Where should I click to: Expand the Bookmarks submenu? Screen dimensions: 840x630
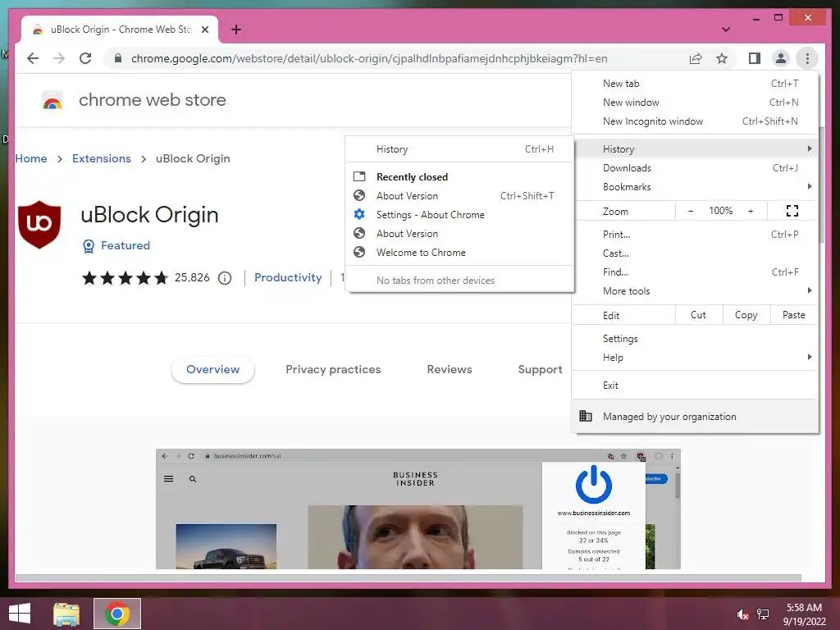695,187
